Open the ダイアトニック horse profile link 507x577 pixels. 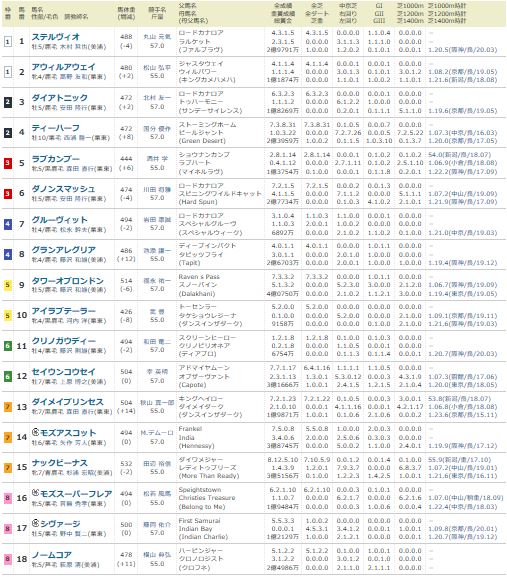(60, 98)
